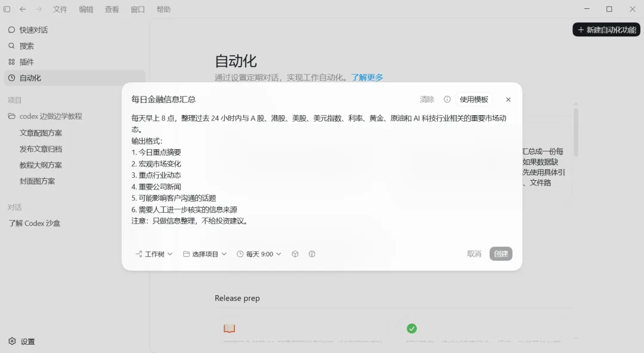This screenshot has width=644, height=353.
Task: Click 取消 in the dialog
Action: click(x=474, y=254)
